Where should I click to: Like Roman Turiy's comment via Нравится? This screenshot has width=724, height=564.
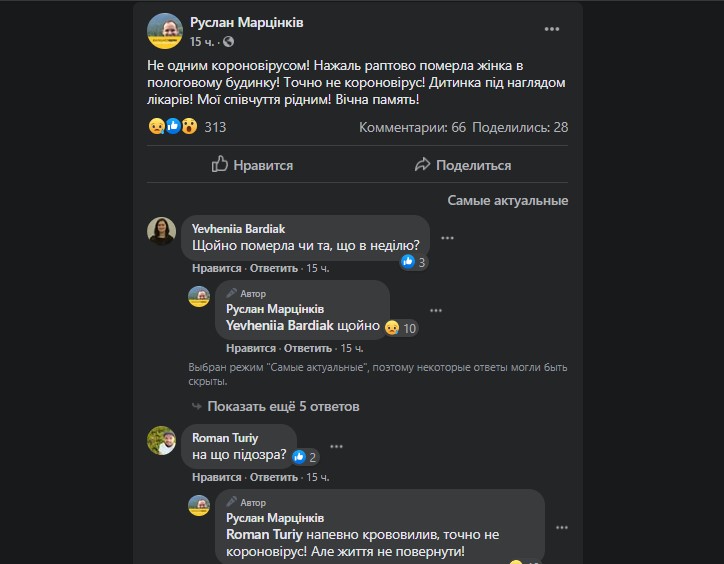click(216, 478)
